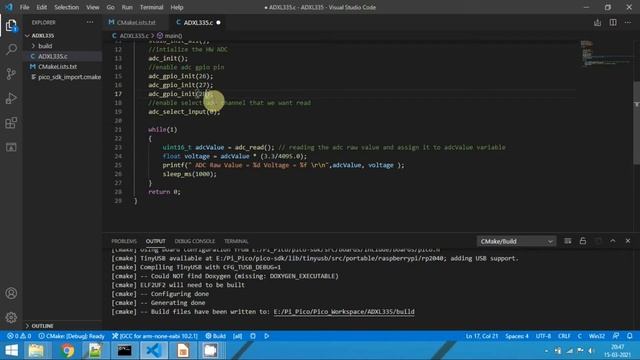The height and width of the screenshot is (360, 640).
Task: Clear the output panel
Action: (567, 241)
